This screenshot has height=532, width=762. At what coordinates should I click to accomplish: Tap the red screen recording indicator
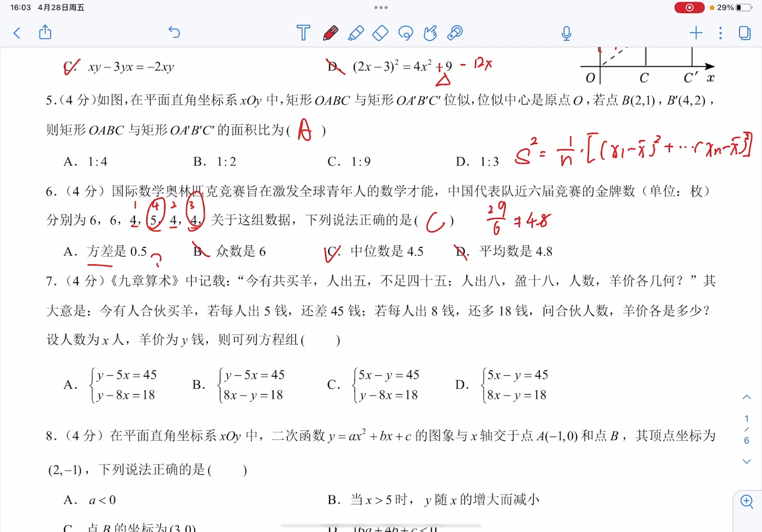[x=689, y=7]
